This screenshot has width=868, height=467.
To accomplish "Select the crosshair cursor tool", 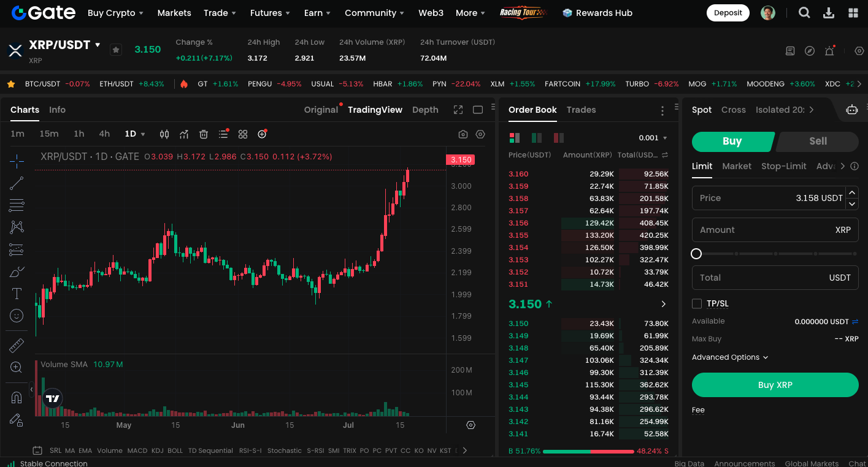I will click(x=17, y=161).
